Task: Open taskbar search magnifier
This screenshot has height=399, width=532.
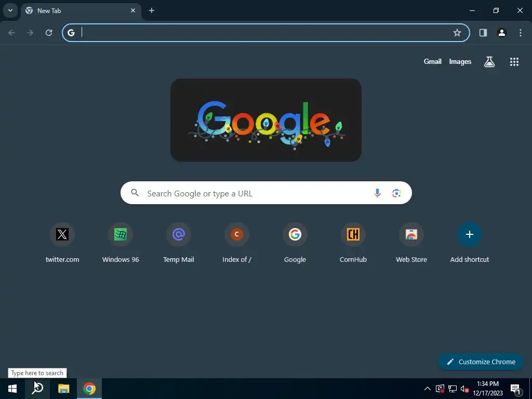Action: (x=37, y=389)
